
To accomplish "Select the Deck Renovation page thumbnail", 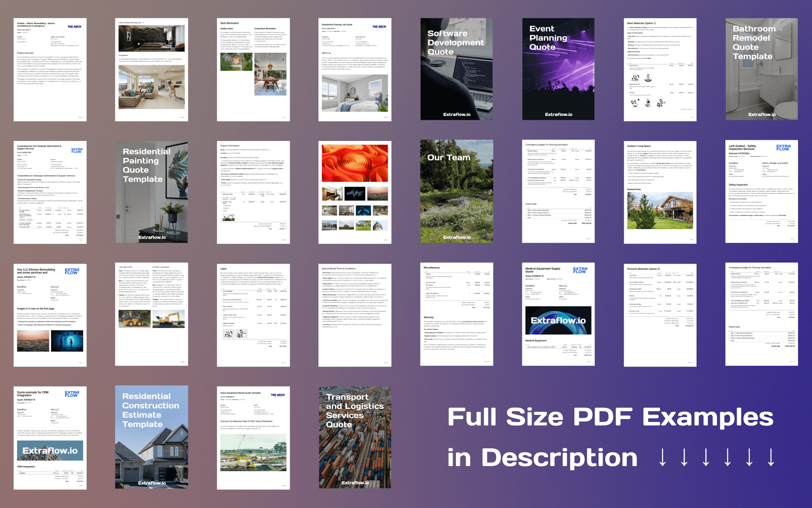I will tap(253, 69).
